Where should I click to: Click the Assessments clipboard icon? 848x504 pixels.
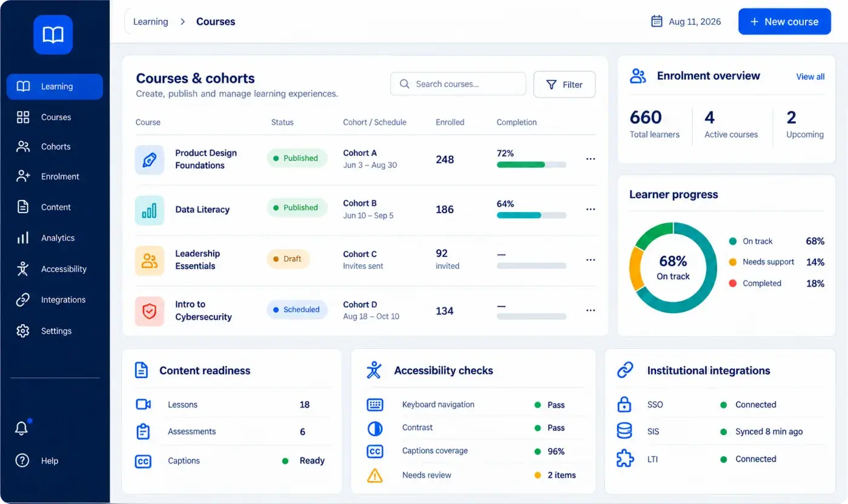[143, 432]
